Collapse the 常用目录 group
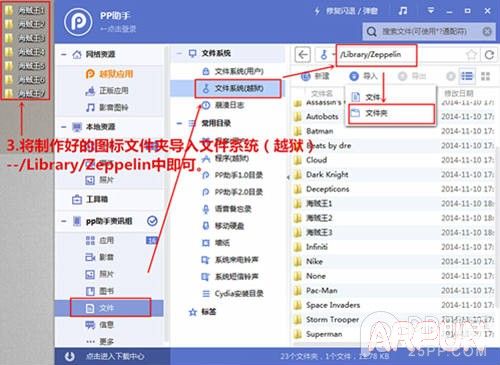The width and height of the screenshot is (500, 365). tap(179, 123)
